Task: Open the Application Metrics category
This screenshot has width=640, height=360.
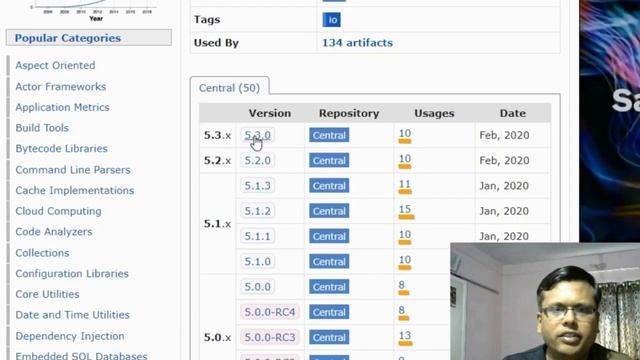Action: [x=62, y=107]
